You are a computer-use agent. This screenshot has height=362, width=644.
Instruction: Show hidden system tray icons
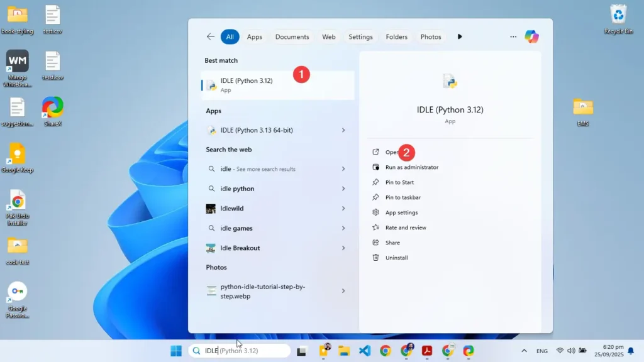coord(524,351)
